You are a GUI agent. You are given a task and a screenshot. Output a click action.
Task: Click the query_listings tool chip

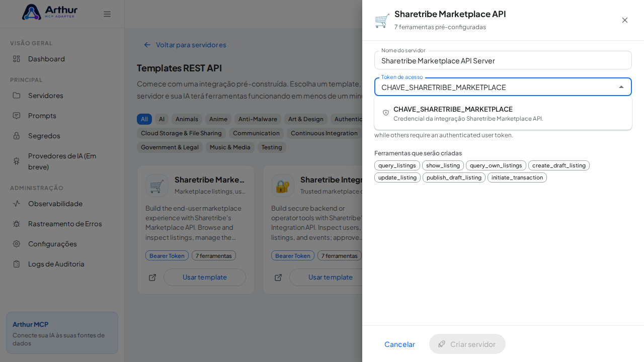397,165
